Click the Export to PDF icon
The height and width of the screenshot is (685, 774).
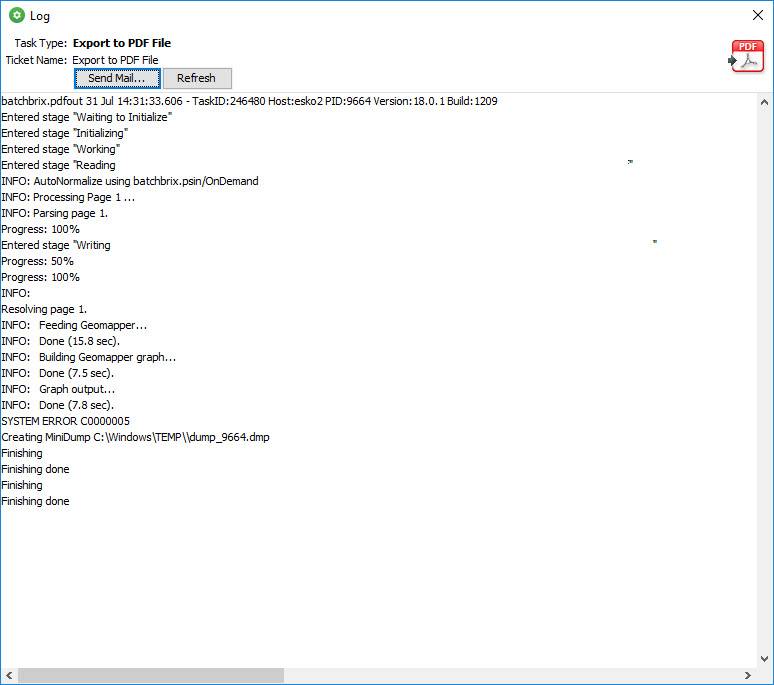pyautogui.click(x=746, y=57)
